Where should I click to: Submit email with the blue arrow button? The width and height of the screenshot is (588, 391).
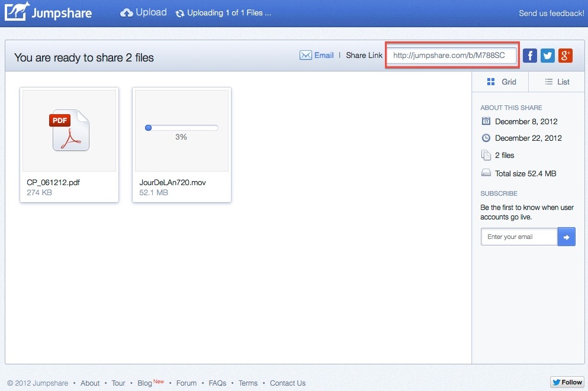(566, 237)
